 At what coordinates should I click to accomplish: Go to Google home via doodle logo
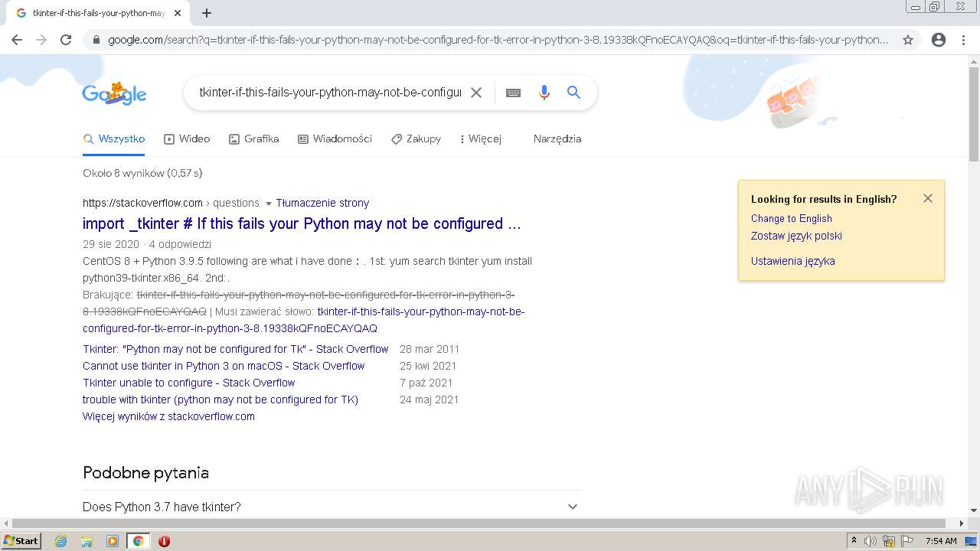(x=114, y=93)
